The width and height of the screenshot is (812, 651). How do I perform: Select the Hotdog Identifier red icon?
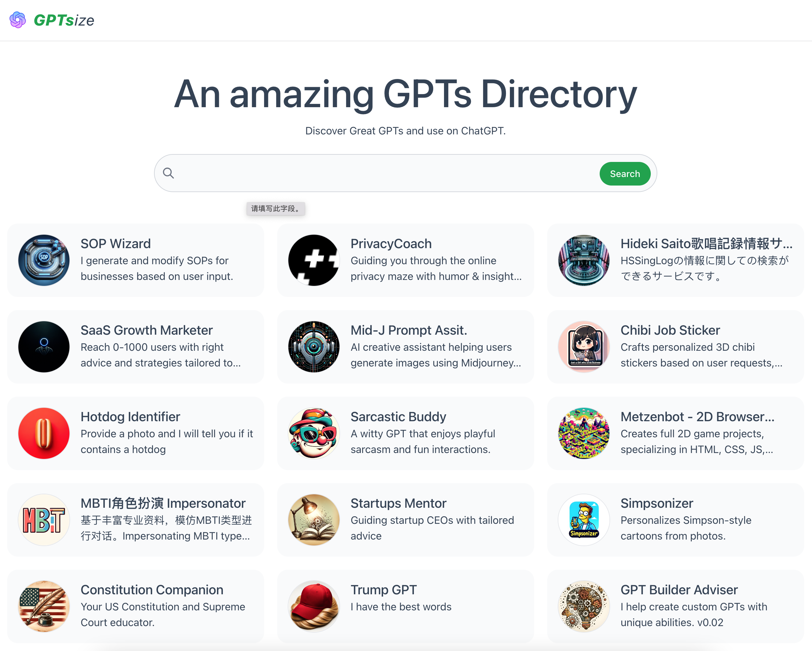click(44, 433)
